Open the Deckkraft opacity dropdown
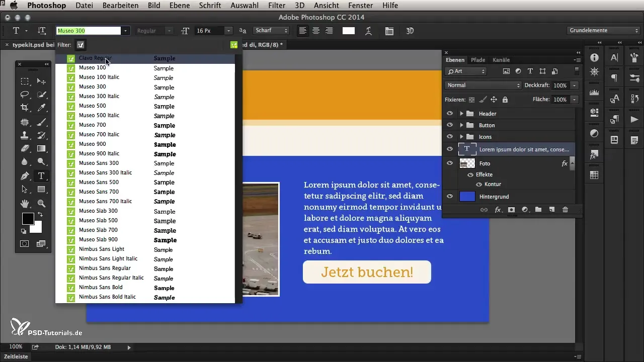This screenshot has height=362, width=644. [x=574, y=85]
